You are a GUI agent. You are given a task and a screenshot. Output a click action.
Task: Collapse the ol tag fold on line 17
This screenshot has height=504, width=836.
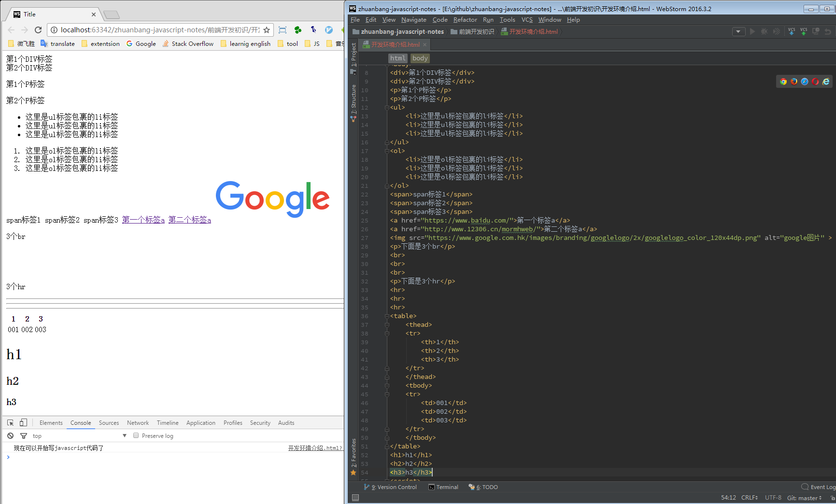click(x=387, y=151)
